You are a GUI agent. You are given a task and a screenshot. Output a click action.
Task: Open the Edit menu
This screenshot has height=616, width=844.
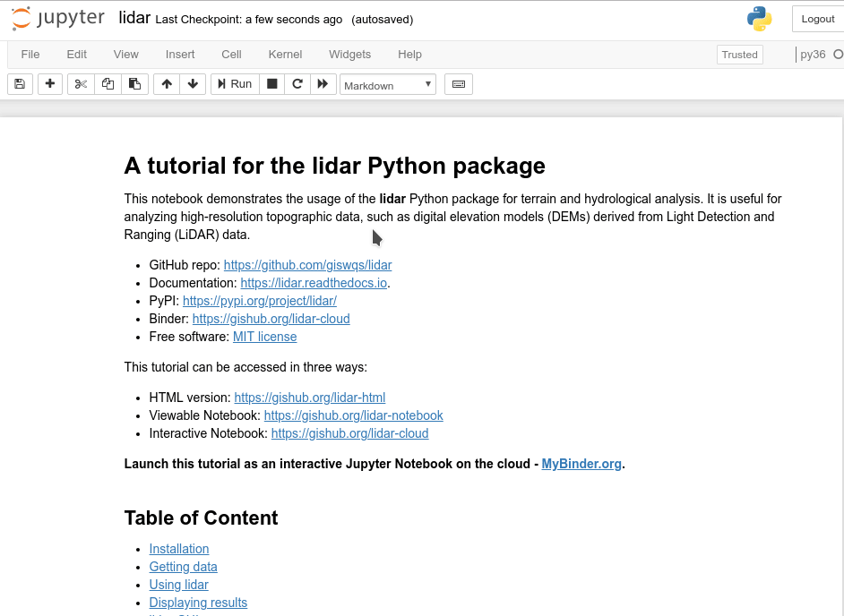[x=76, y=55]
